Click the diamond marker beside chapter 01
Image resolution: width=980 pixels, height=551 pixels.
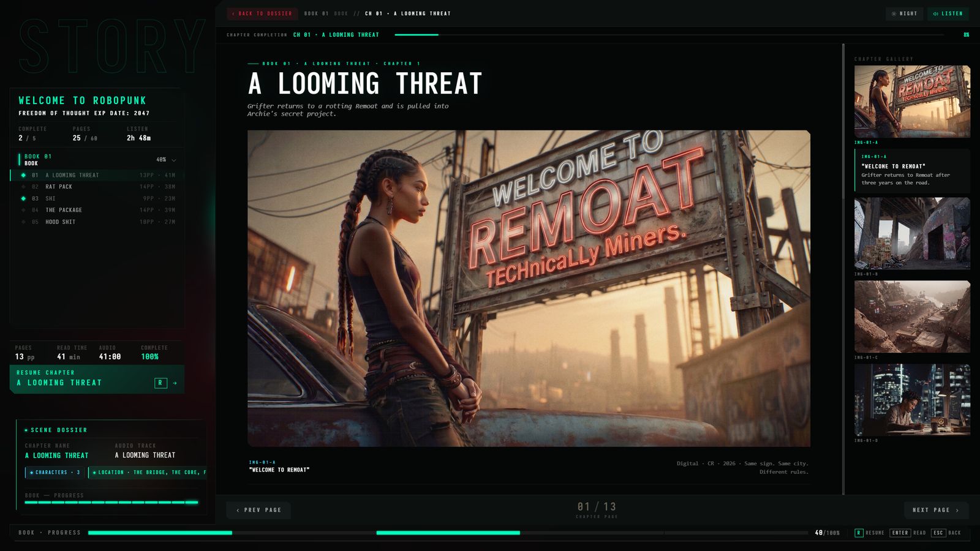click(23, 175)
